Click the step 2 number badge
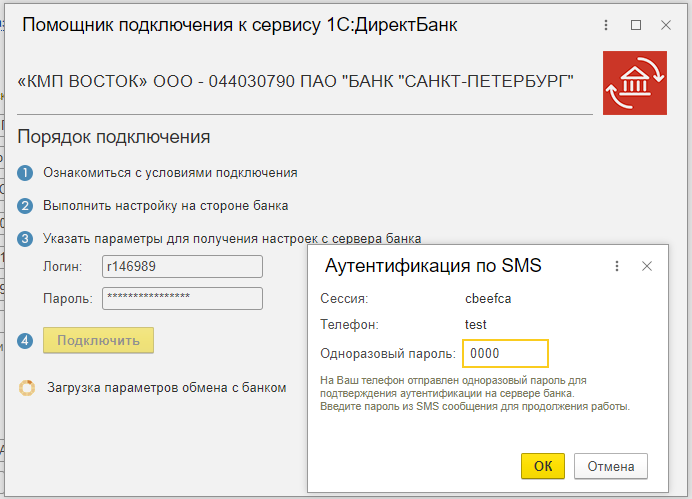The height and width of the screenshot is (499, 692). click(x=26, y=206)
